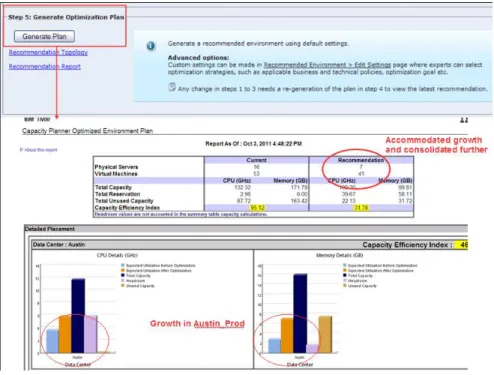Viewport: 494px width, 375px height.
Task: Click the 171.79 current memory capacity cell
Action: pos(299,187)
